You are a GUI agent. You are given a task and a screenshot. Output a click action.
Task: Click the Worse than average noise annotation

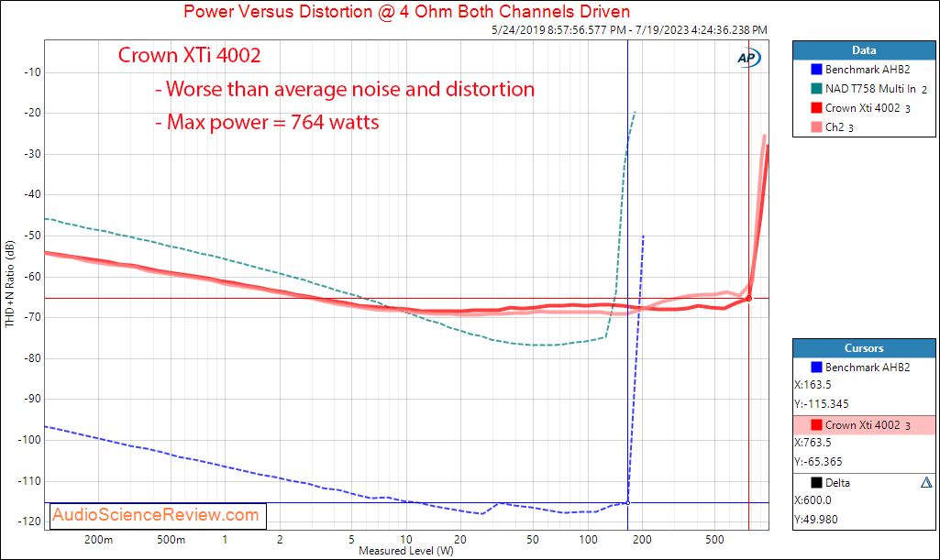pyautogui.click(x=345, y=89)
